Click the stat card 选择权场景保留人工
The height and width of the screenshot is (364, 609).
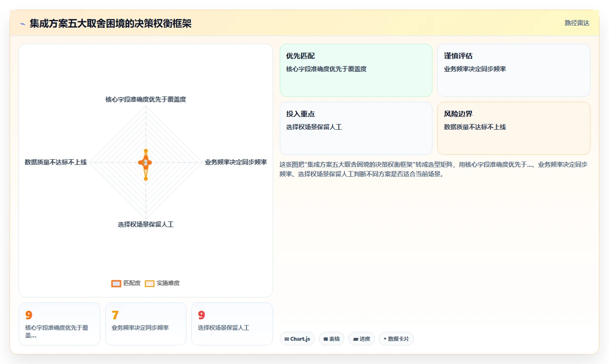coord(232,324)
